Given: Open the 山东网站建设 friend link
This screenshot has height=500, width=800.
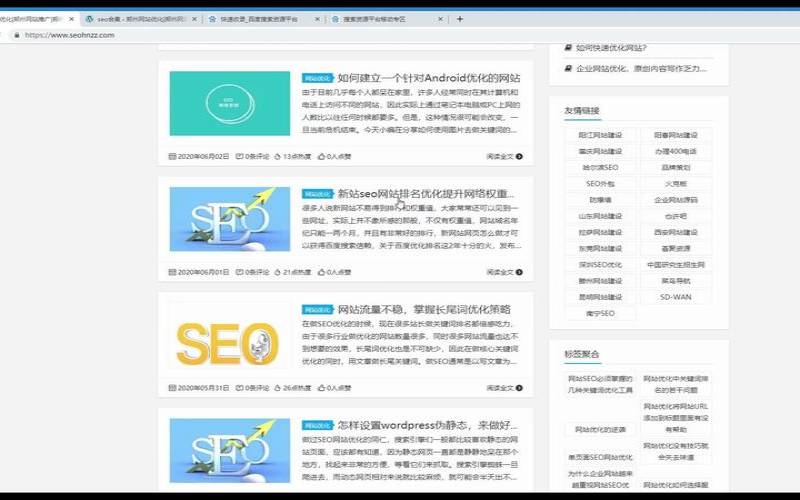Looking at the screenshot, I should click(601, 216).
